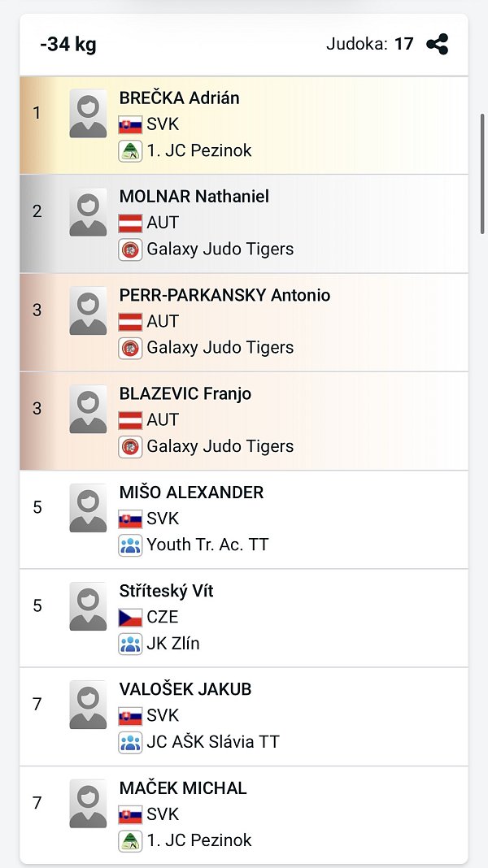Open the PERR-PARKANSKY Antonio name link

pyautogui.click(x=224, y=295)
